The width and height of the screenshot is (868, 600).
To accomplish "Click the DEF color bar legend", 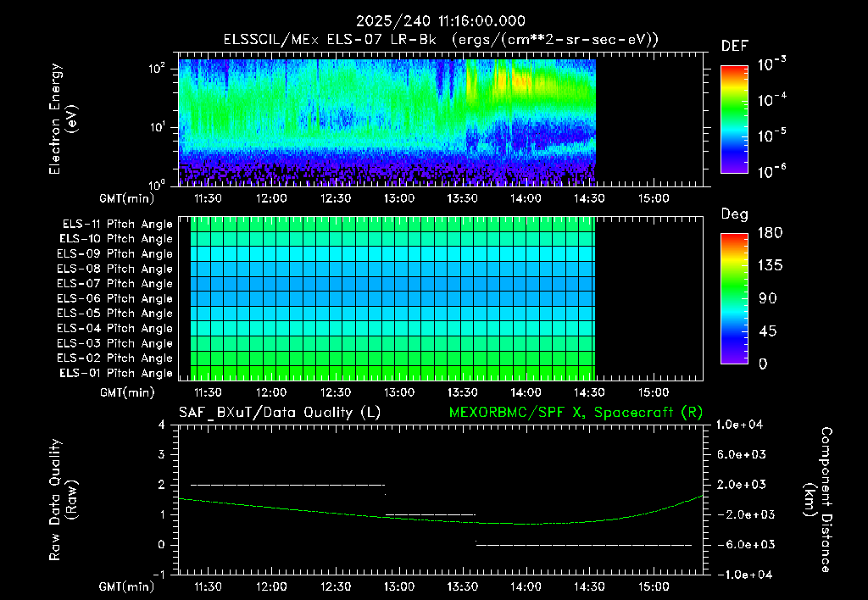I will 734,119.
